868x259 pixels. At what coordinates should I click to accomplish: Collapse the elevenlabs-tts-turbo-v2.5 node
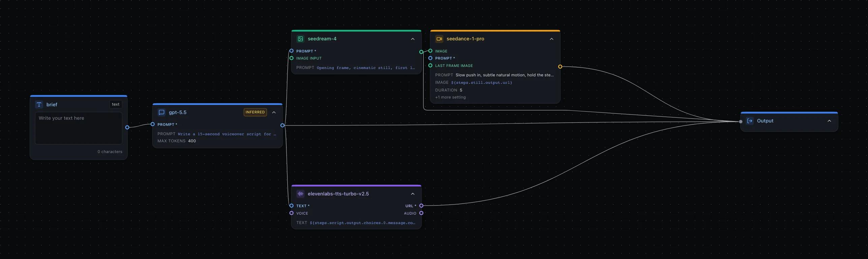413,194
